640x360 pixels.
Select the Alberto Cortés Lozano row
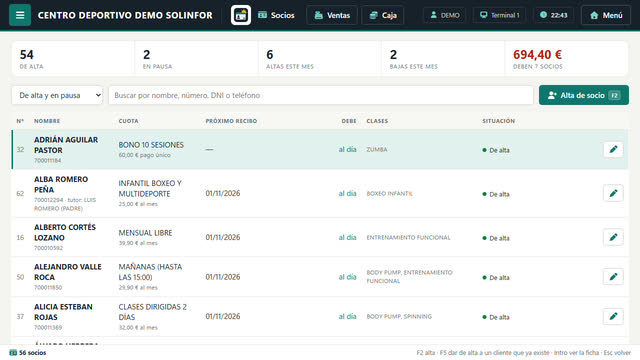(x=320, y=237)
